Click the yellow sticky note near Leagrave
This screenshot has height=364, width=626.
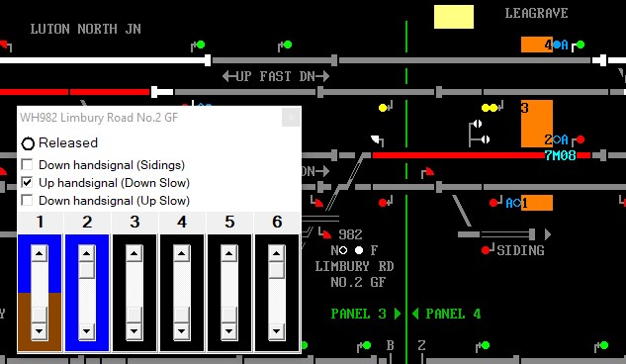pos(454,17)
